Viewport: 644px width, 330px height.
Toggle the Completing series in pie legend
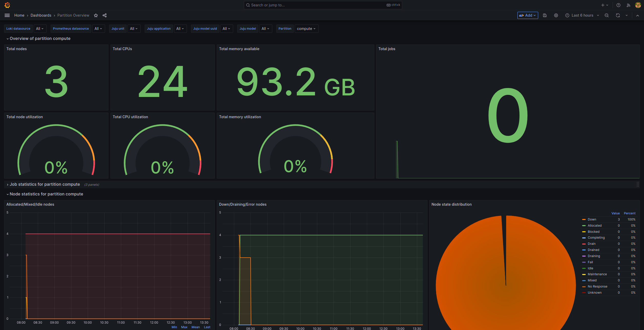[596, 238]
